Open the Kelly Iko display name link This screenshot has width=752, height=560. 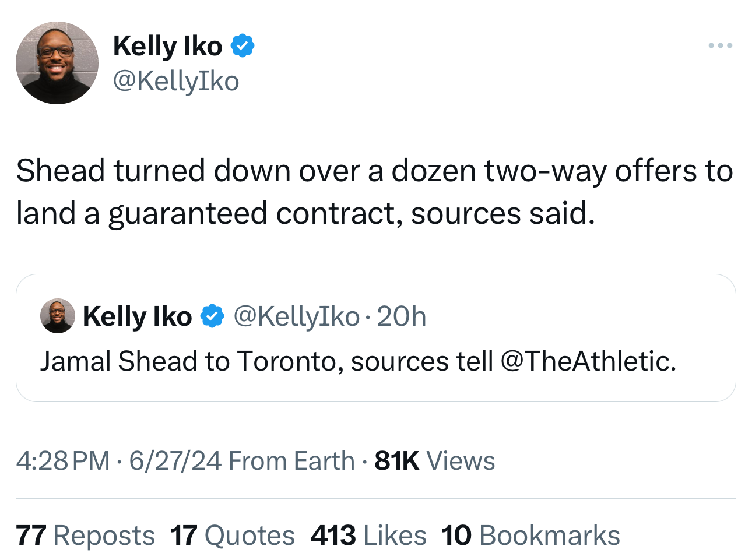pyautogui.click(x=167, y=46)
